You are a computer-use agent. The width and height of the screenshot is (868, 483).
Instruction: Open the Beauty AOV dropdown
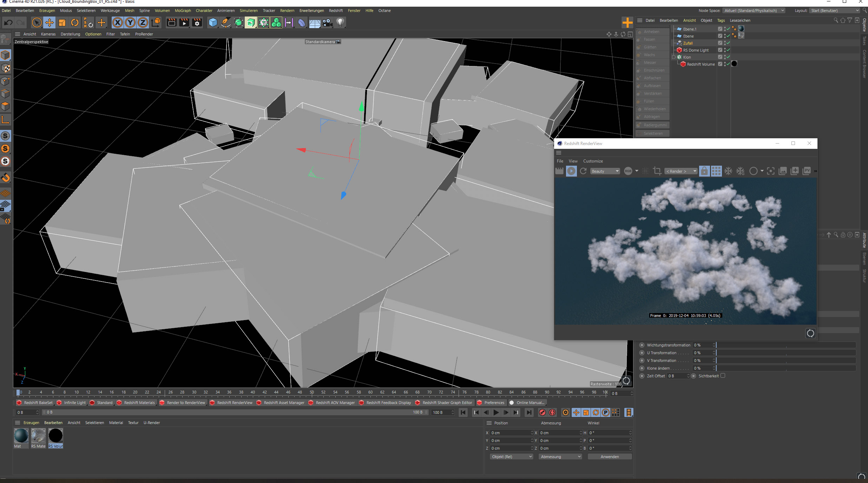point(605,171)
